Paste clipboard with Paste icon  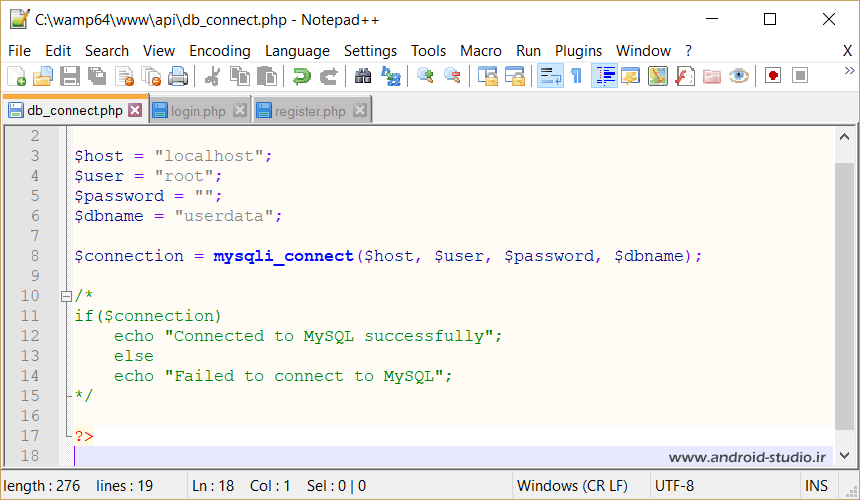(267, 76)
